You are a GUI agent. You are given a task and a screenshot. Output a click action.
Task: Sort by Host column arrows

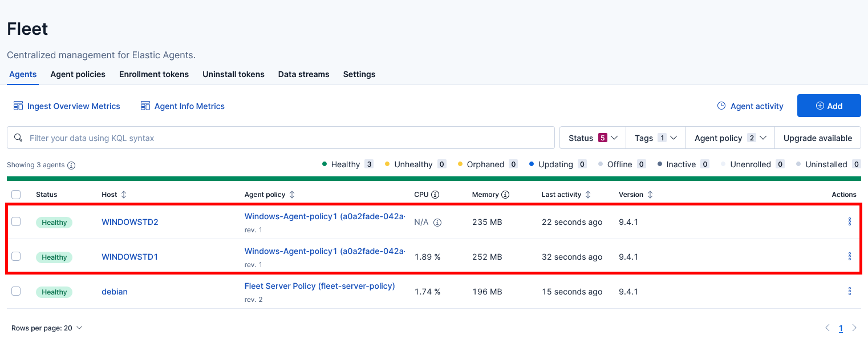coord(124,195)
